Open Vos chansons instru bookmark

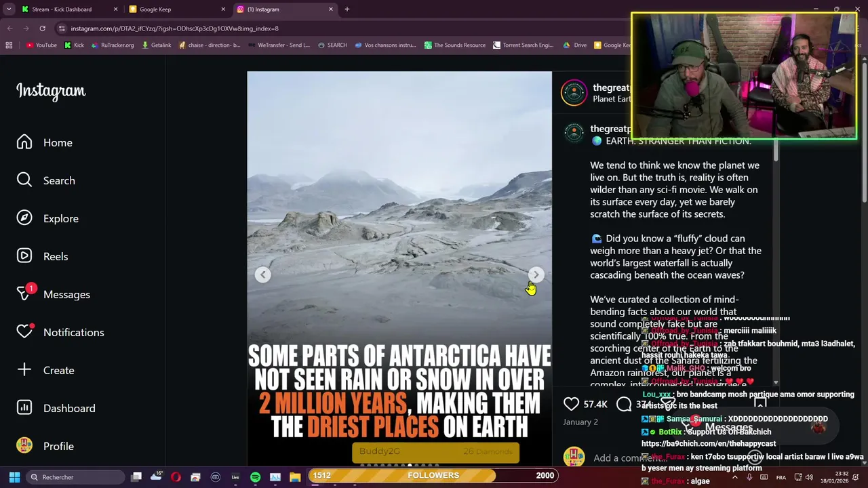point(386,45)
